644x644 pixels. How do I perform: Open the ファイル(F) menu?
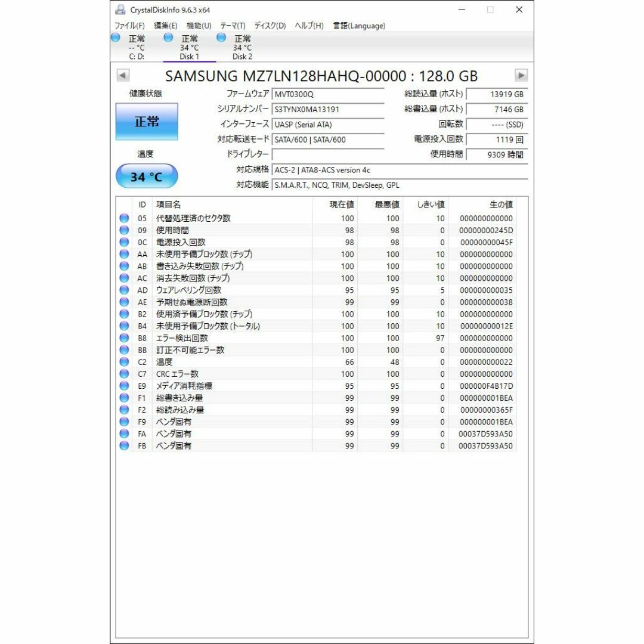(x=129, y=26)
